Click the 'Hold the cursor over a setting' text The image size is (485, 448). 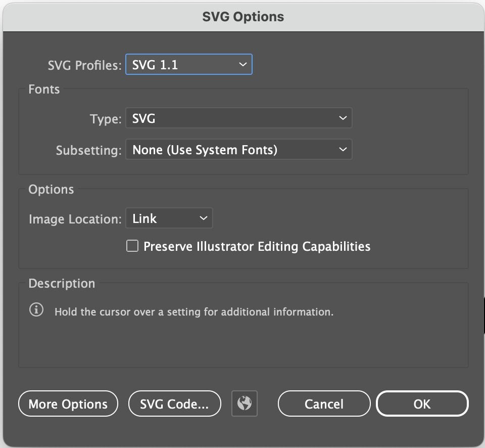pyautogui.click(x=194, y=312)
